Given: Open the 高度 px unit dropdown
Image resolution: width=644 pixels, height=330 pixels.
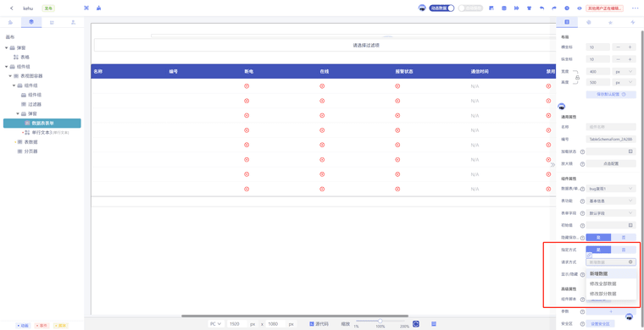Looking at the screenshot, I should coord(624,82).
